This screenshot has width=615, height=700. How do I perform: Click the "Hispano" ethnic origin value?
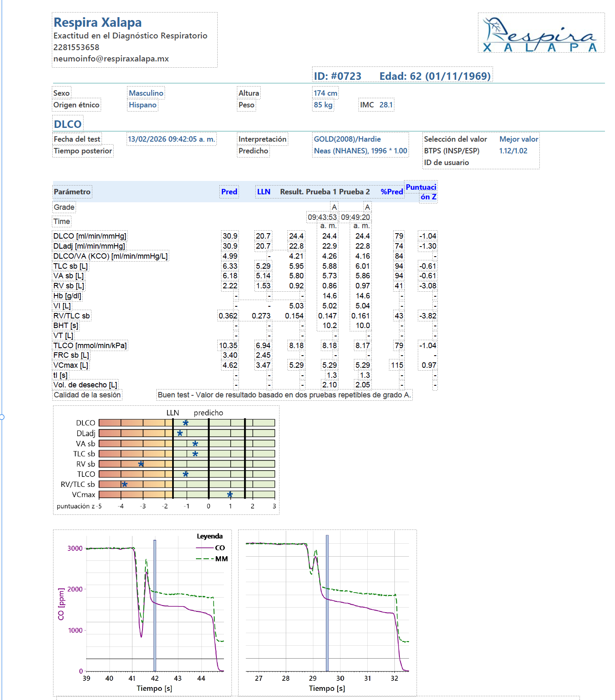143,105
